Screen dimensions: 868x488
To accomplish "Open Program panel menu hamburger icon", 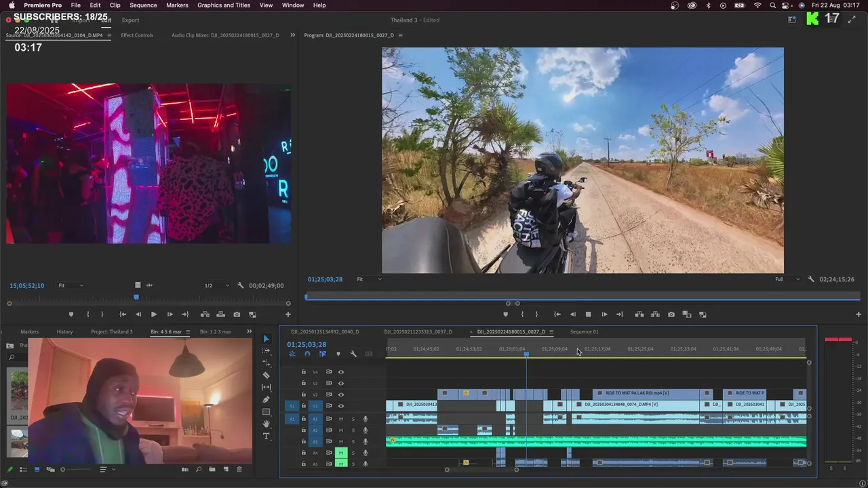I will click(400, 35).
